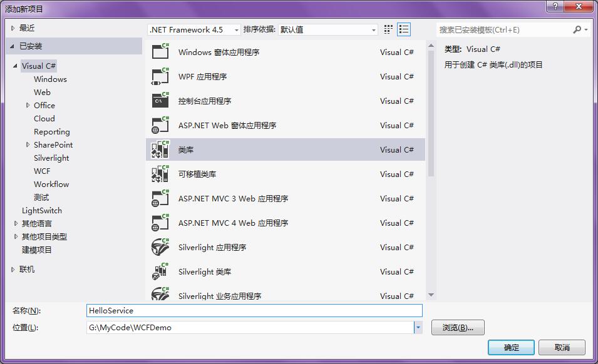598x364 pixels.
Task: Click the WPF 应用程序 template icon
Action: point(160,76)
